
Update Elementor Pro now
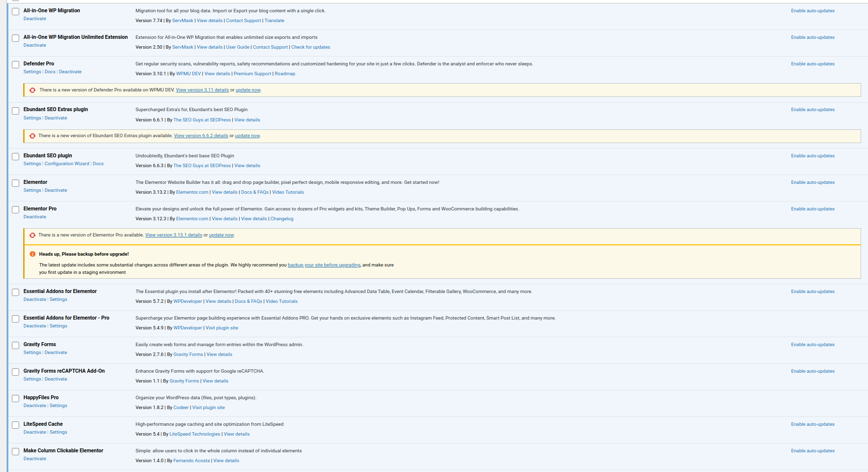pos(221,235)
